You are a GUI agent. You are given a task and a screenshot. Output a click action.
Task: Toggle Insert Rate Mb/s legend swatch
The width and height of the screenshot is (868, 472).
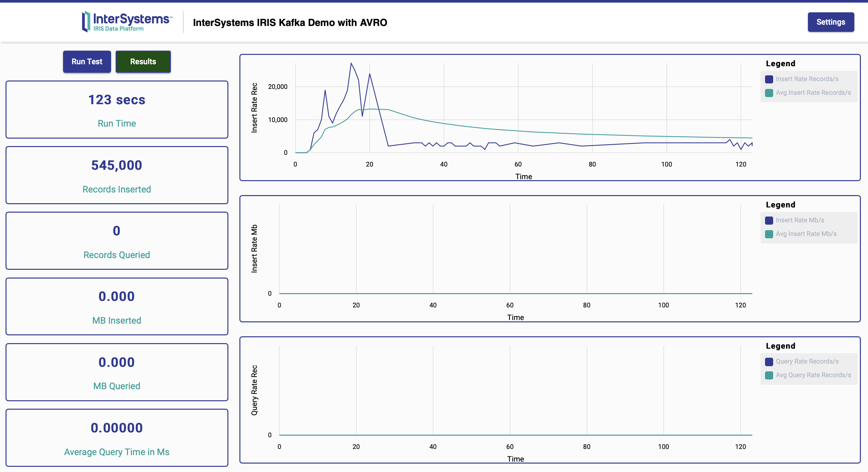tap(769, 220)
